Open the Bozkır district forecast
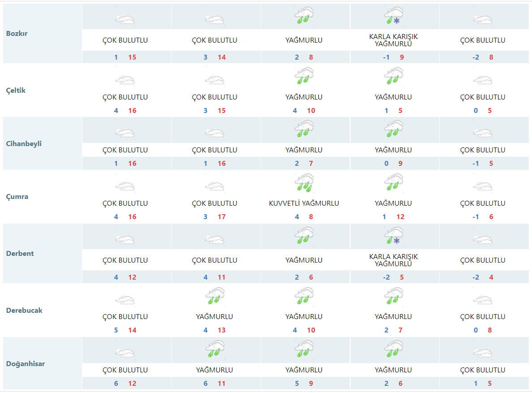 coord(17,33)
